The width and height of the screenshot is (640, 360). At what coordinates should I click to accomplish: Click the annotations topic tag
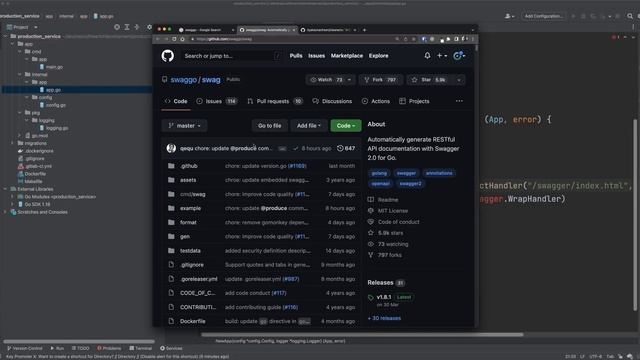[x=439, y=173]
